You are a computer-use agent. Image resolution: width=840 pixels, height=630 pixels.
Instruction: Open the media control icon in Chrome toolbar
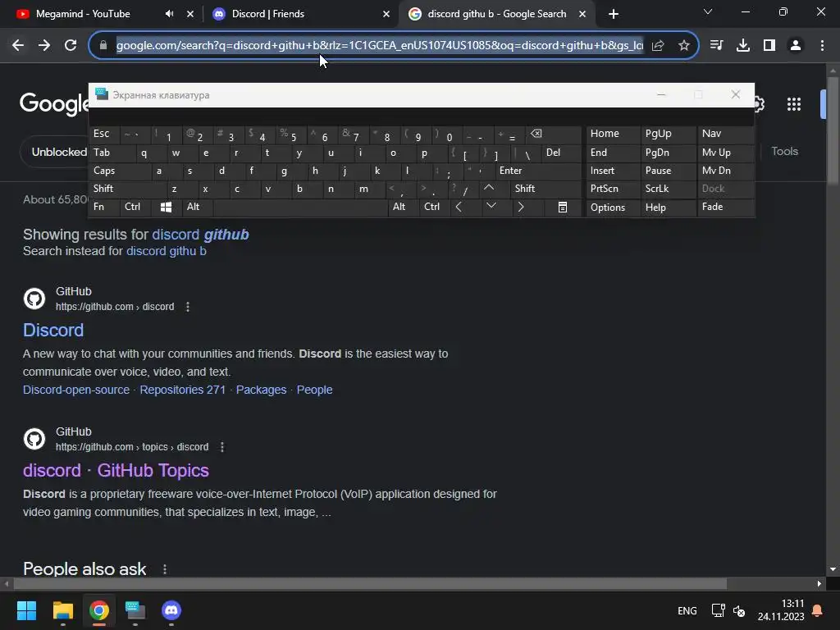point(716,46)
